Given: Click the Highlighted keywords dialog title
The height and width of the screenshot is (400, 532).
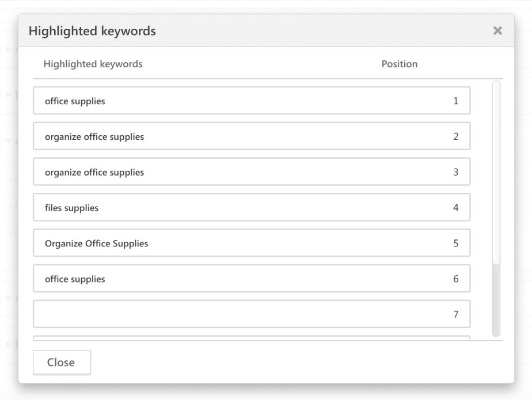Looking at the screenshot, I should [92, 31].
